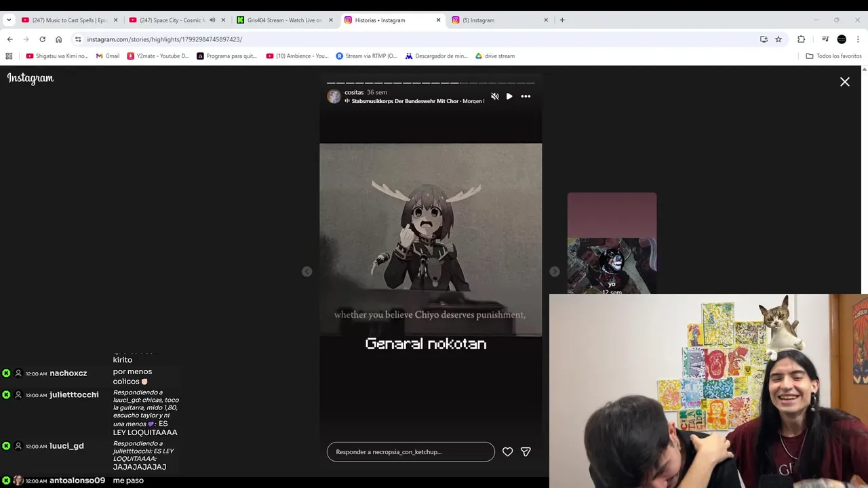This screenshot has height=488, width=868.
Task: Open a new browser tab
Action: 562,20
